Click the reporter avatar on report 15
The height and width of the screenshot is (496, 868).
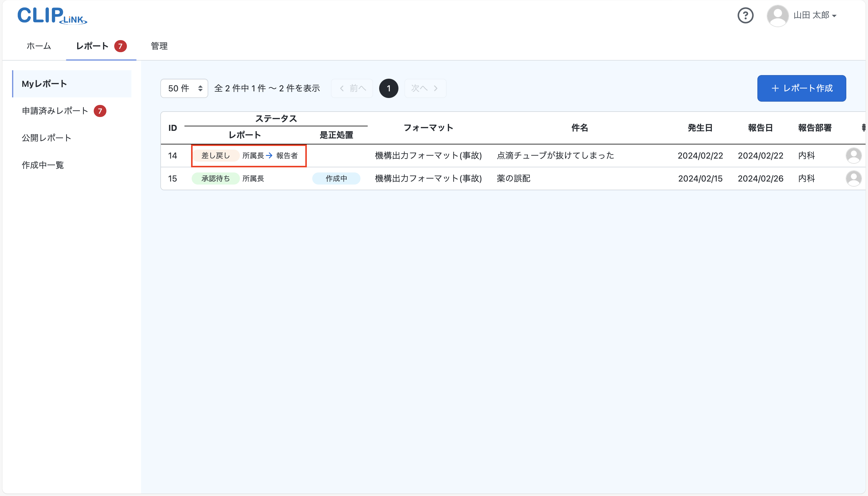pyautogui.click(x=853, y=178)
